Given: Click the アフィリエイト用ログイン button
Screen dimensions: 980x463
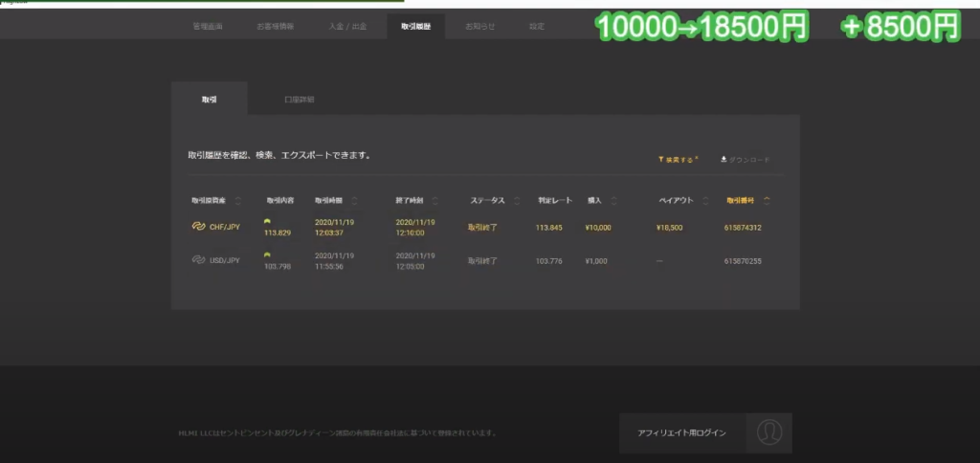Looking at the screenshot, I should [682, 433].
